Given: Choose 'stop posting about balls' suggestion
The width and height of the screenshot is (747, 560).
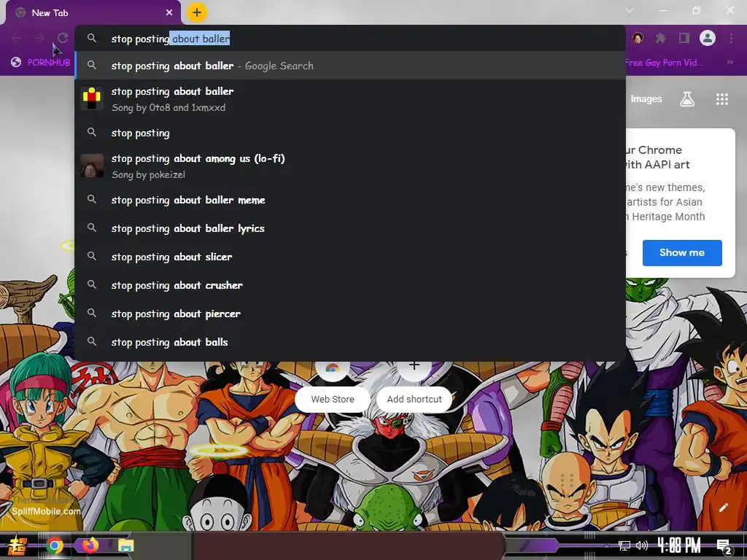Looking at the screenshot, I should (x=350, y=343).
